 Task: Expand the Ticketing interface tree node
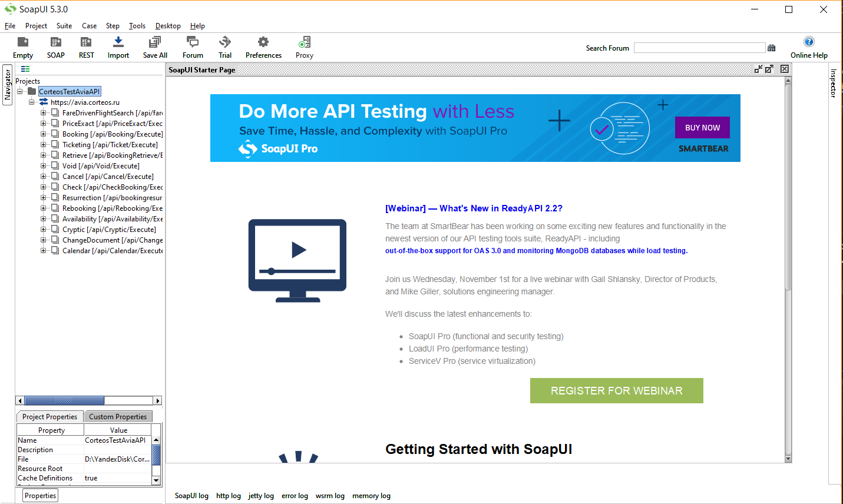(43, 145)
